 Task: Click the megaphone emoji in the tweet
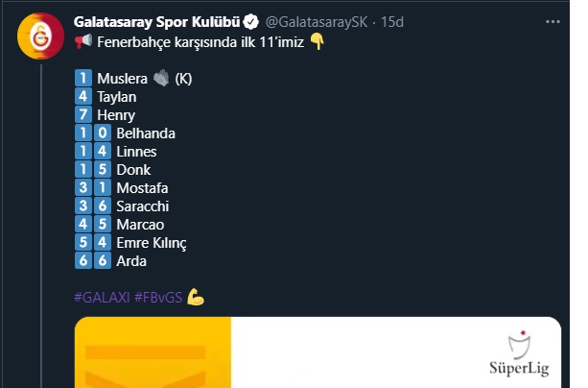click(83, 41)
